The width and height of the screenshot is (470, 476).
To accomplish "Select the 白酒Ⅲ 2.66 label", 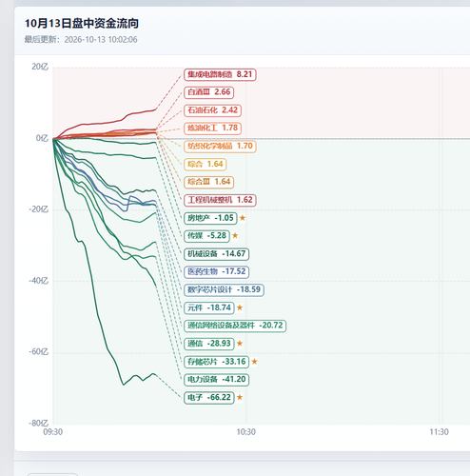I will pyautogui.click(x=208, y=92).
